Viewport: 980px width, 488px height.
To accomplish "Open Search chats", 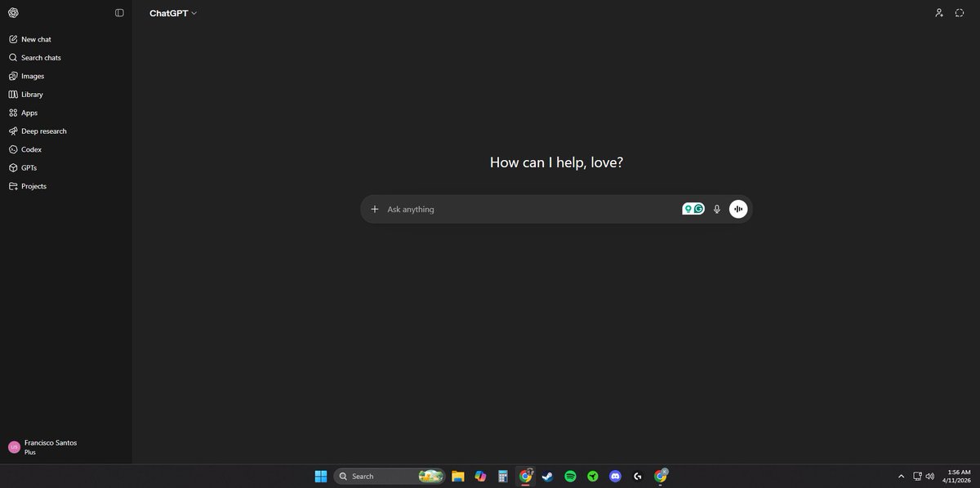I will pos(65,58).
